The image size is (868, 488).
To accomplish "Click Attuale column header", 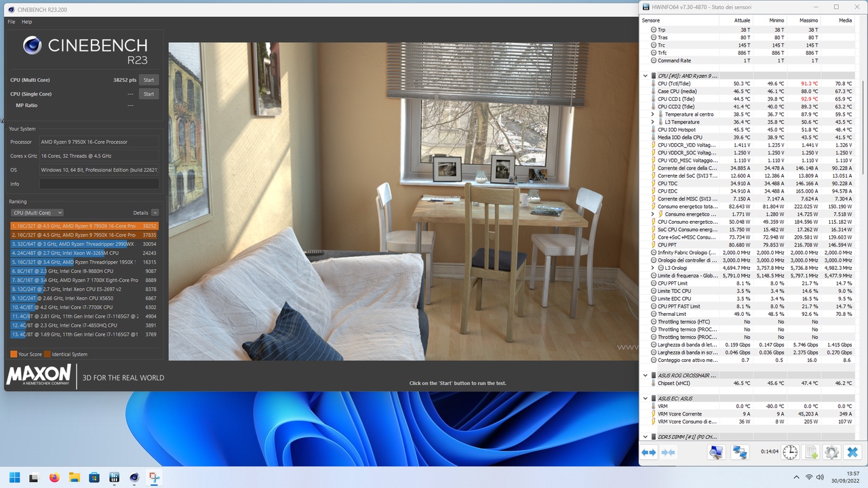I will pyautogui.click(x=735, y=20).
